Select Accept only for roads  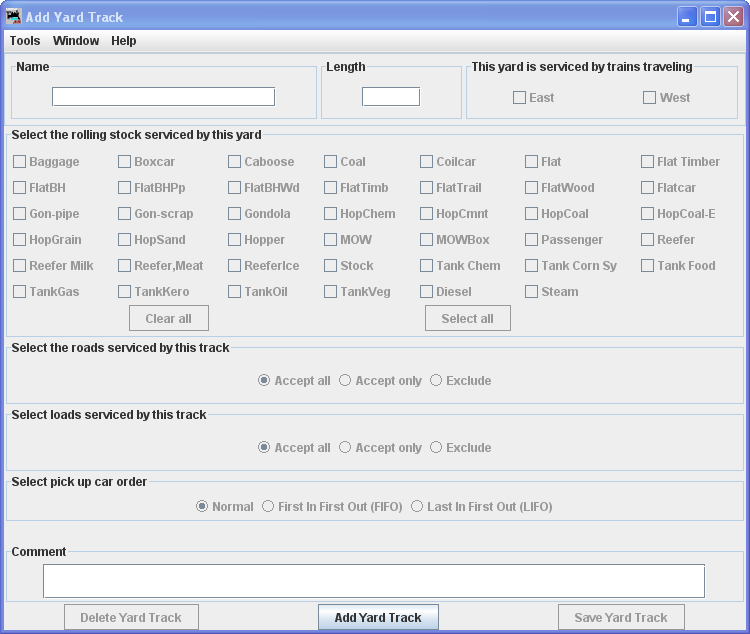point(345,381)
